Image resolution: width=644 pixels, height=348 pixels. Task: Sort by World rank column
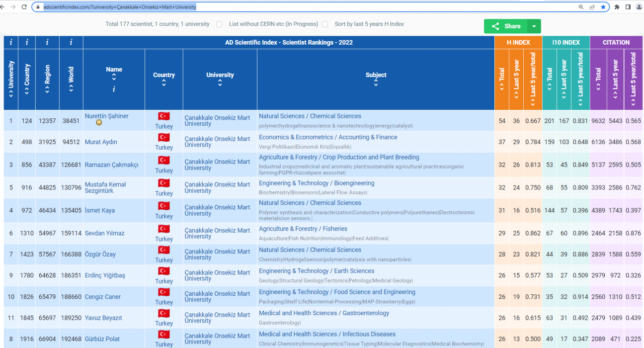71,79
